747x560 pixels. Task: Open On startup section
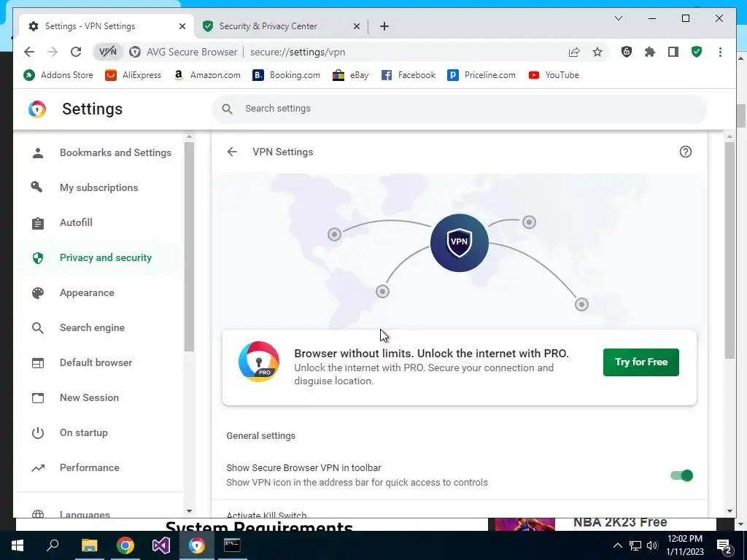coord(99,433)
